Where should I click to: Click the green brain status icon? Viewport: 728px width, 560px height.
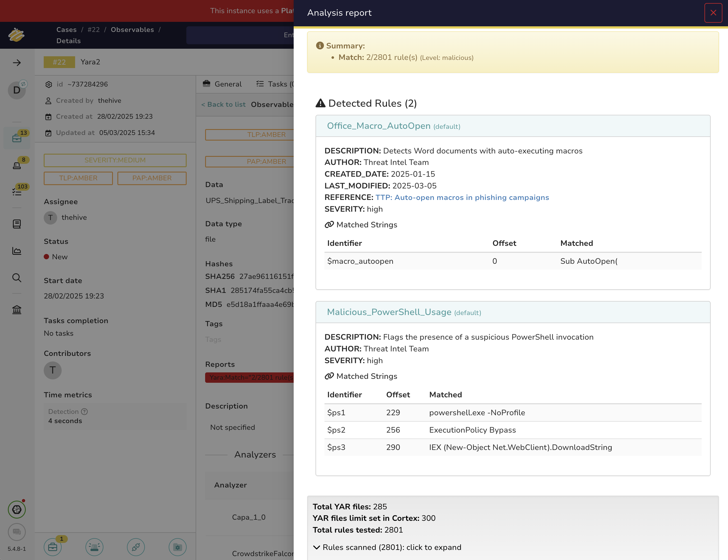tap(17, 509)
